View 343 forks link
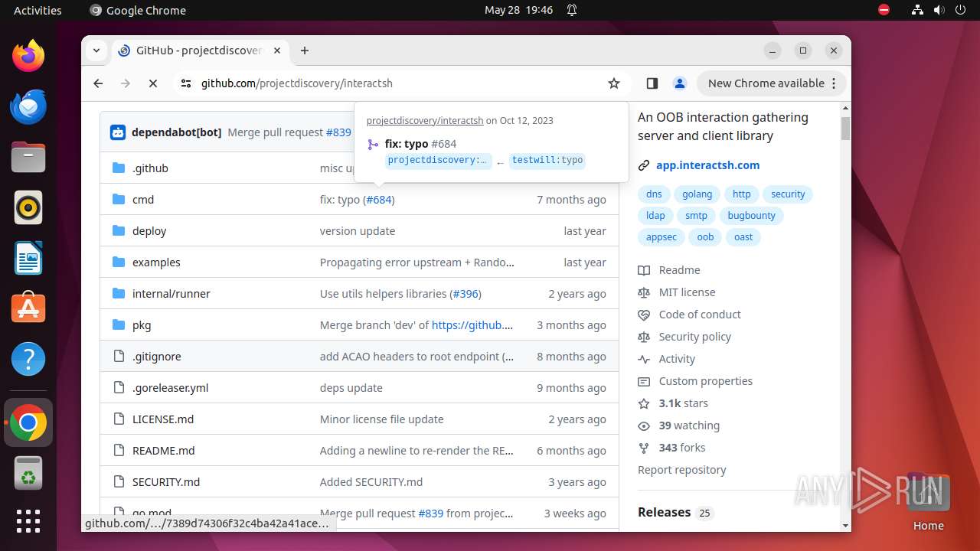Screen dimensions: 980x551 pyautogui.click(x=682, y=448)
